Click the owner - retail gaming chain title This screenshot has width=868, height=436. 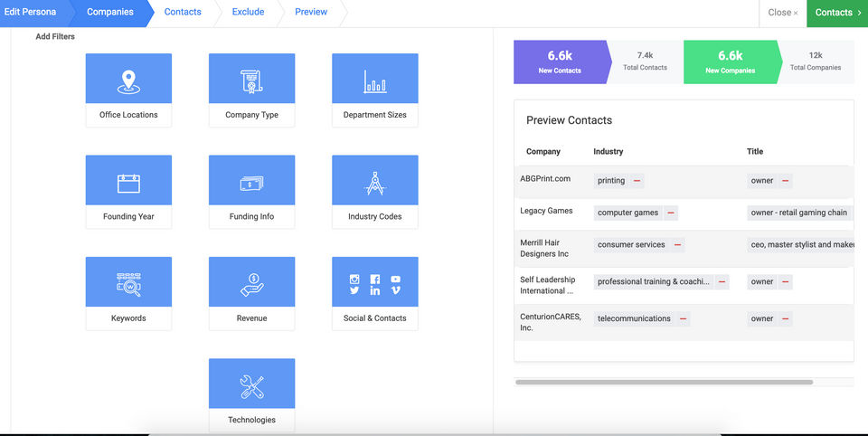coord(798,213)
